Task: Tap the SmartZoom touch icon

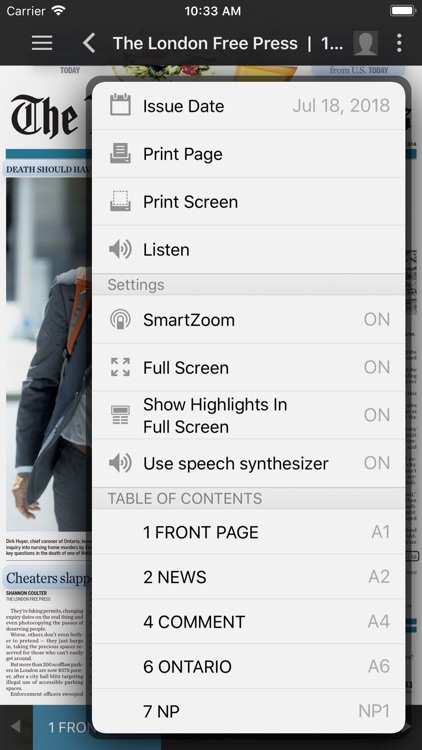Action: tap(120, 320)
